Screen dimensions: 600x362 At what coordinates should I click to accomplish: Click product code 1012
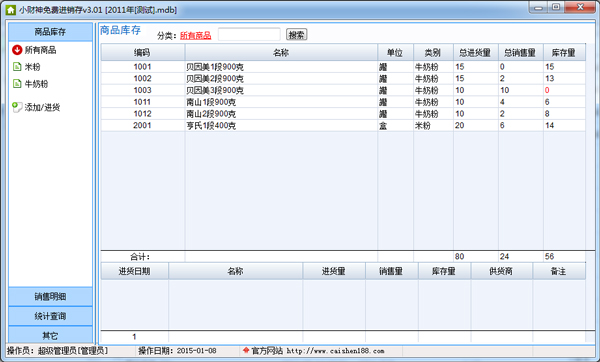pyautogui.click(x=142, y=114)
